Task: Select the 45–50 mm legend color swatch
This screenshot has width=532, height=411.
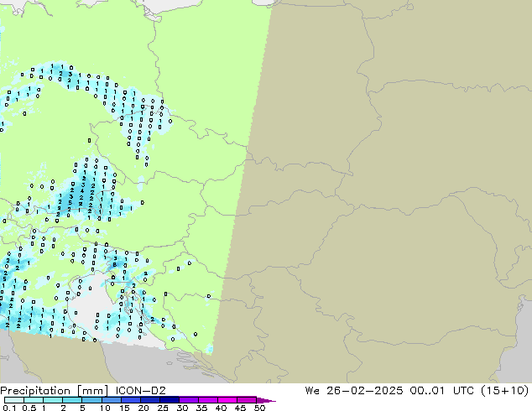Action: point(247,400)
